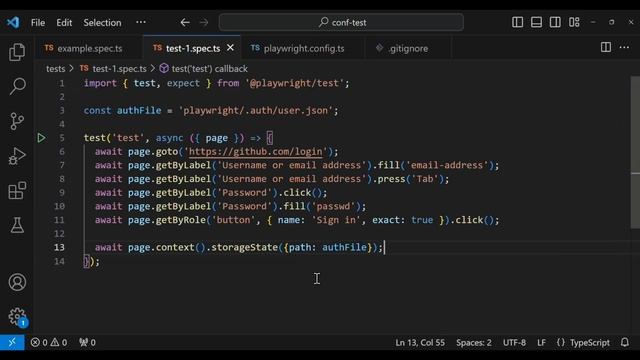Image resolution: width=640 pixels, height=360 pixels.
Task: Change the UTF-8 encoding selector
Action: pos(514,342)
